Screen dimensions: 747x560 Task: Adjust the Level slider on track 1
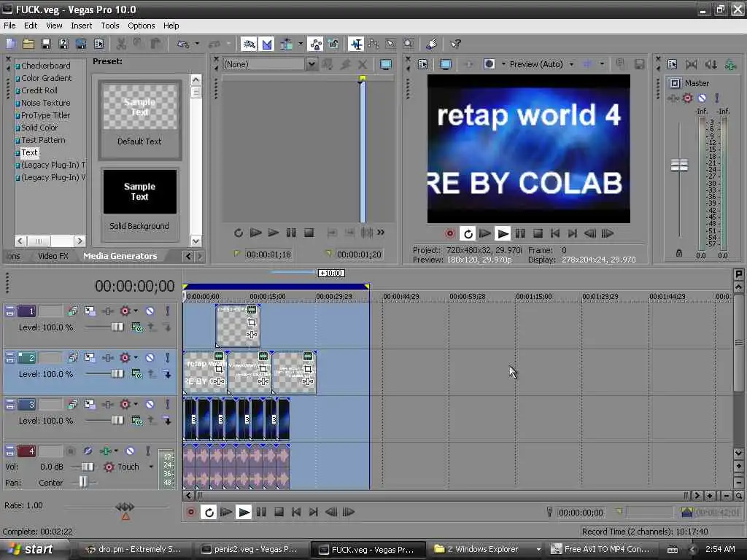pos(117,327)
